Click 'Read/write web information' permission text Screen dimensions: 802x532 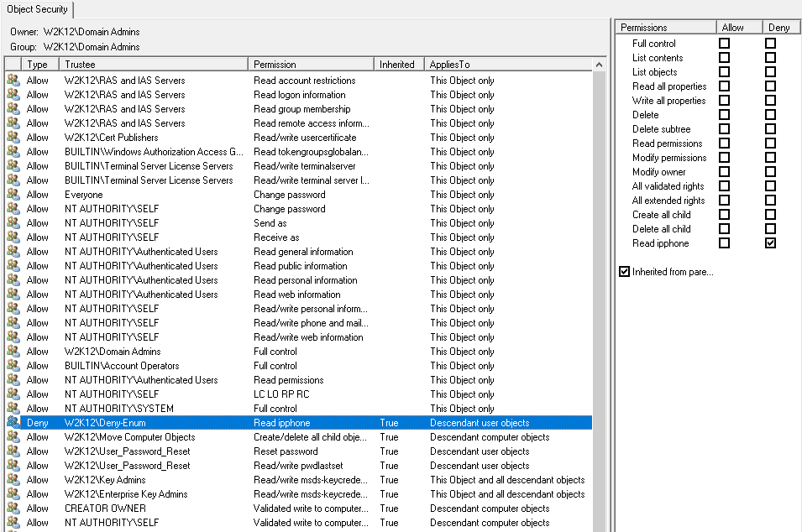308,337
